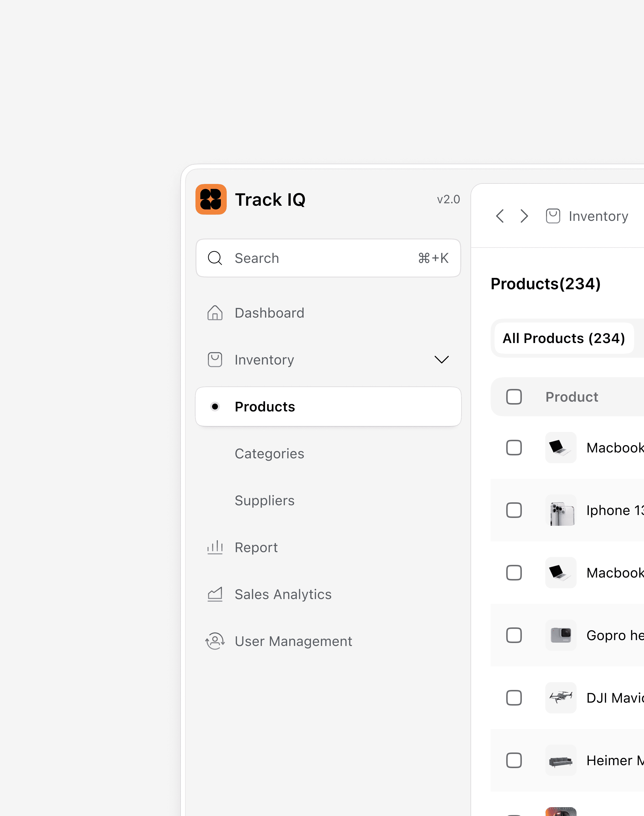The height and width of the screenshot is (816, 644).
Task: Open the User Management page
Action: pos(328,641)
